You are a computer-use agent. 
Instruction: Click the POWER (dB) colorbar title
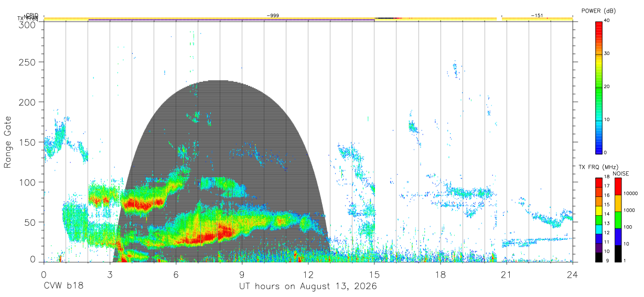(x=598, y=11)
